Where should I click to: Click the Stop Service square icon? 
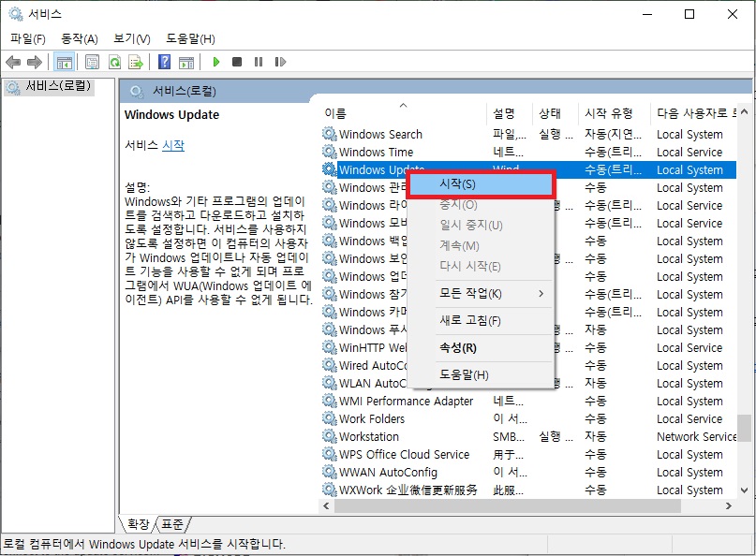click(237, 62)
